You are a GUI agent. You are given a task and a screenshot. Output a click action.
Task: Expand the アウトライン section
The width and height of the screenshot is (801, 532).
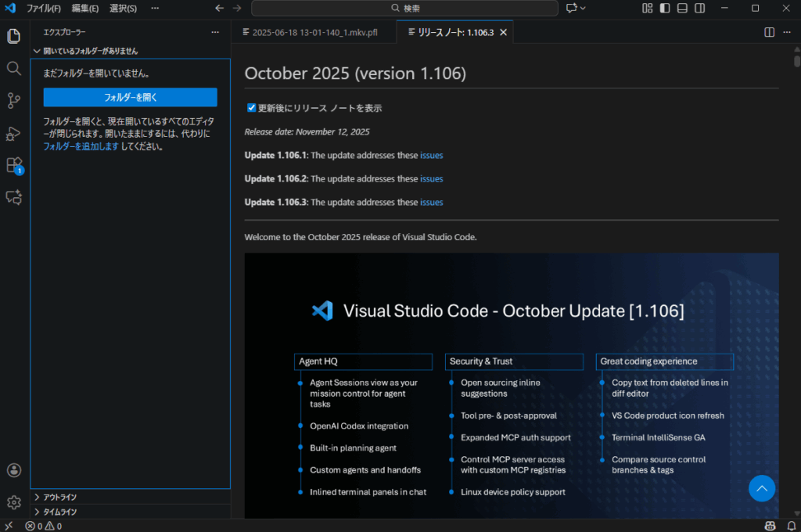[x=59, y=497]
